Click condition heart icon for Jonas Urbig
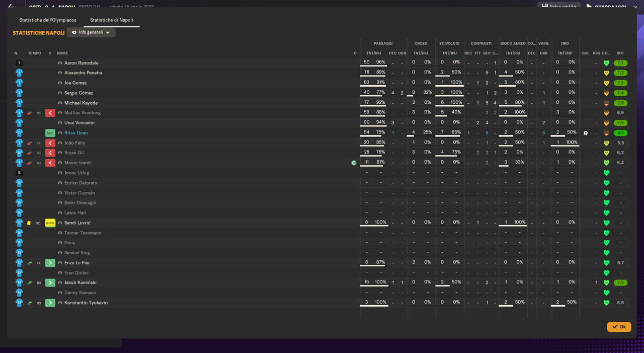The height and width of the screenshot is (353, 644). 606,173
